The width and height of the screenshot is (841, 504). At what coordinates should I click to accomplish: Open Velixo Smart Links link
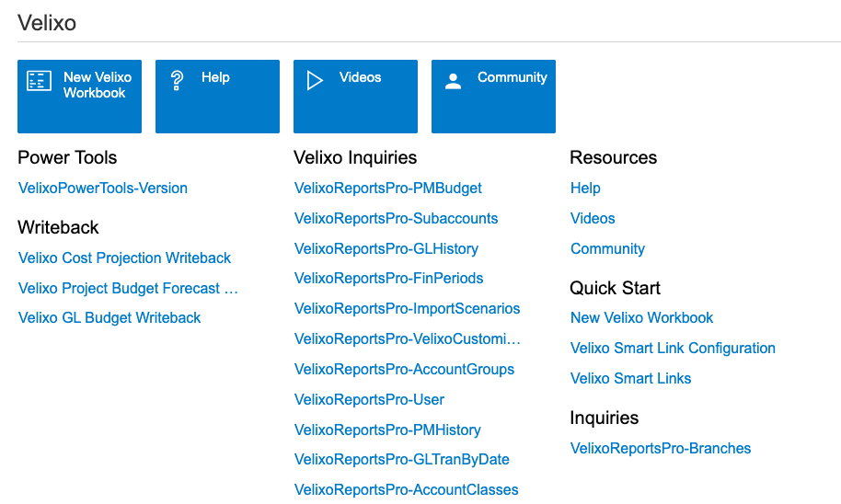[631, 379]
